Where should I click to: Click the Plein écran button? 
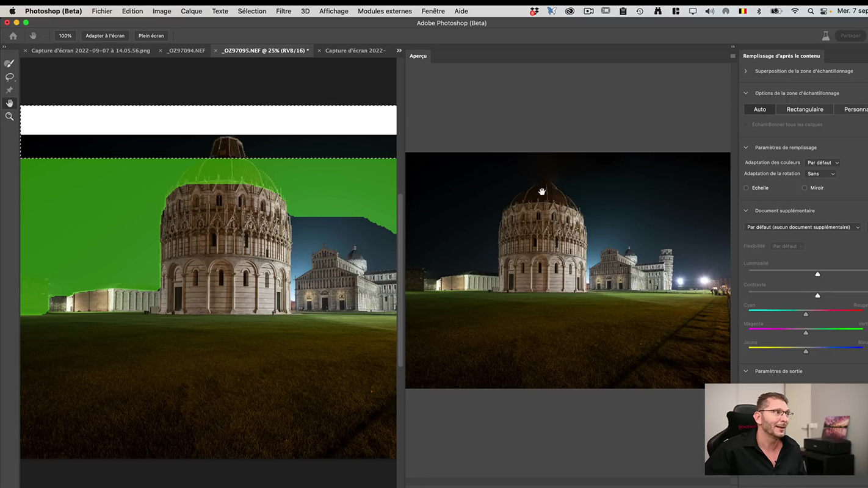[151, 36]
